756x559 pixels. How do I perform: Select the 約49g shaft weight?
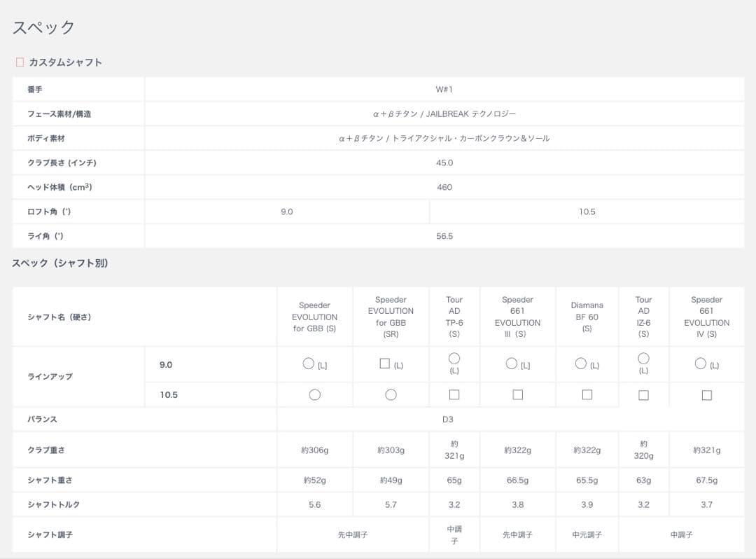[391, 481]
